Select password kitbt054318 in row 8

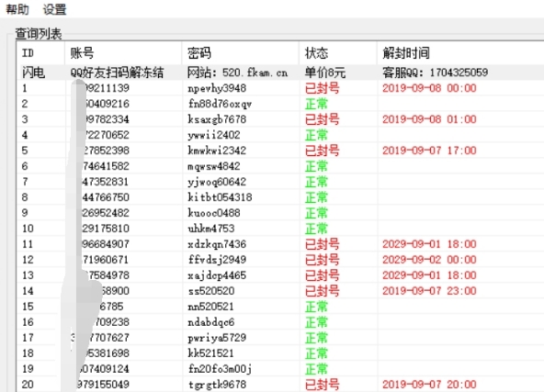(x=220, y=197)
